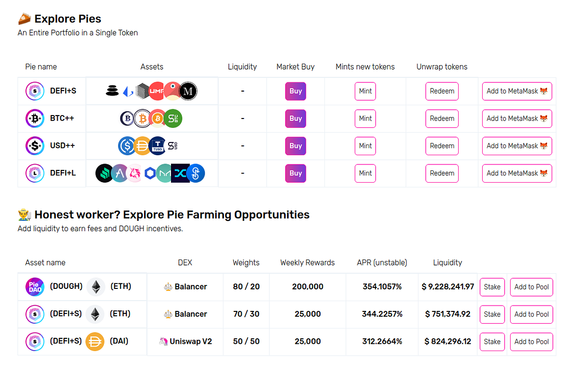This screenshot has height=378, width=588.
Task: Add BTC++ to MetaMask
Action: [517, 118]
